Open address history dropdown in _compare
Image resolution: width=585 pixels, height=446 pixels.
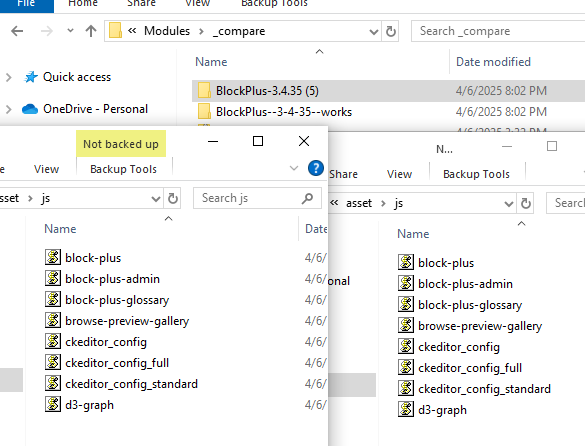(373, 32)
